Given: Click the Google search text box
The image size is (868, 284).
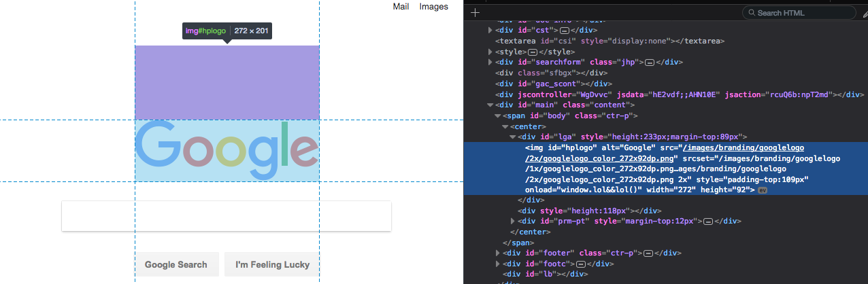Looking at the screenshot, I should point(226,216).
